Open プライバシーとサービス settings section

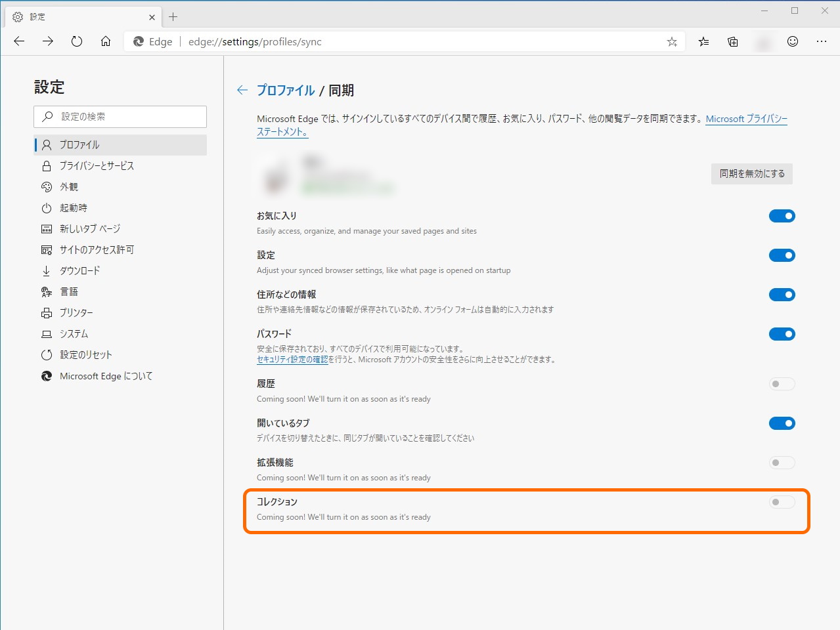[95, 165]
